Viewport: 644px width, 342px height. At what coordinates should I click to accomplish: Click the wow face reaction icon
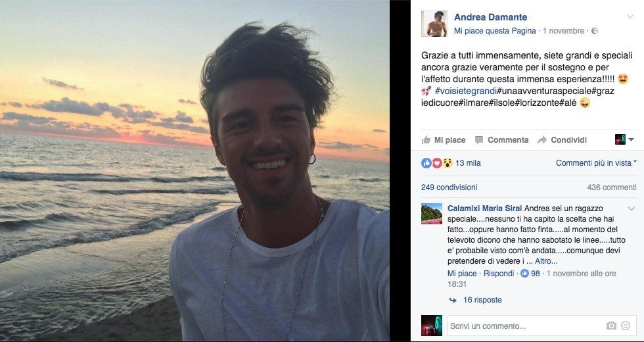tap(448, 163)
